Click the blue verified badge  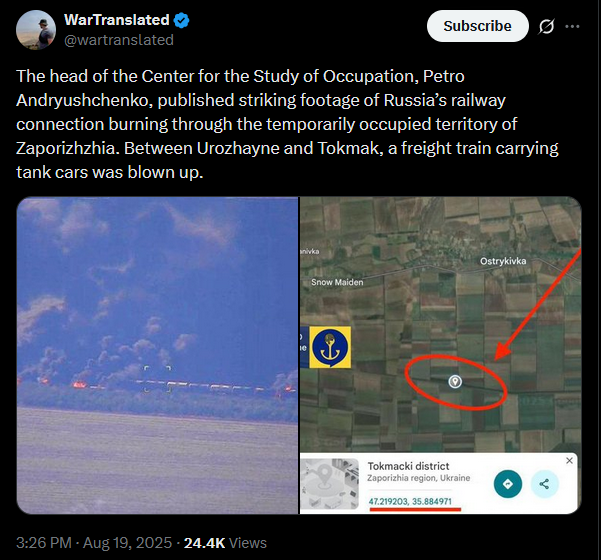(x=182, y=20)
